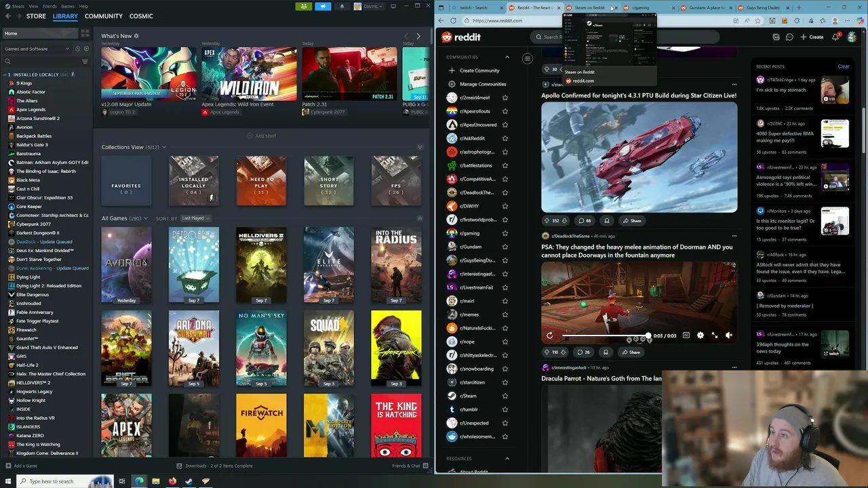The image size is (868, 488).
Task: Favorite r/gaming with star in sidebar
Action: click(x=505, y=233)
